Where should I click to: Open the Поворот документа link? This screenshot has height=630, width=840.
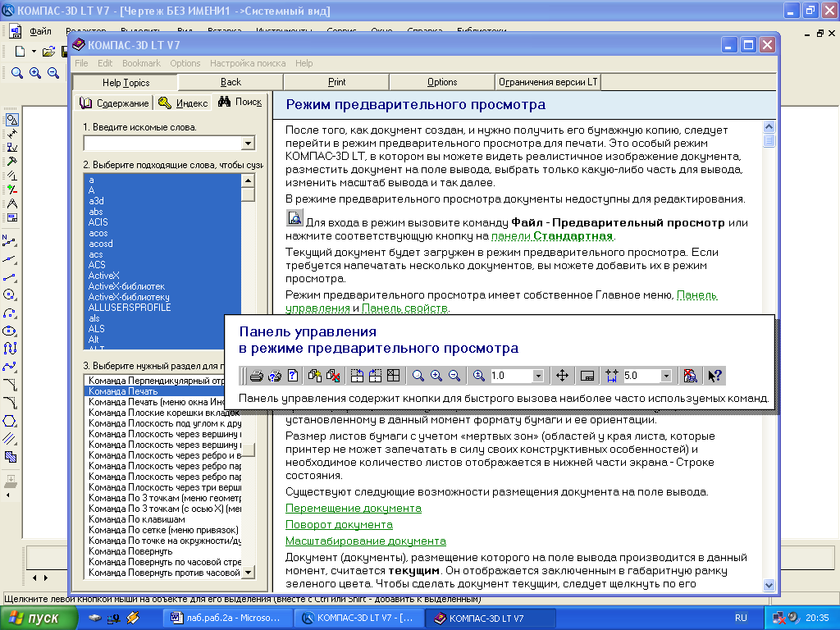[339, 524]
